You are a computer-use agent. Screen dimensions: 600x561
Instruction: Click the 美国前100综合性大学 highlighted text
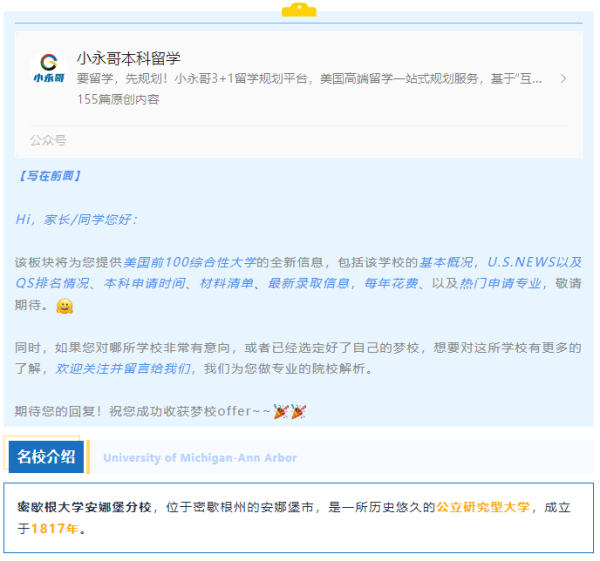(189, 262)
